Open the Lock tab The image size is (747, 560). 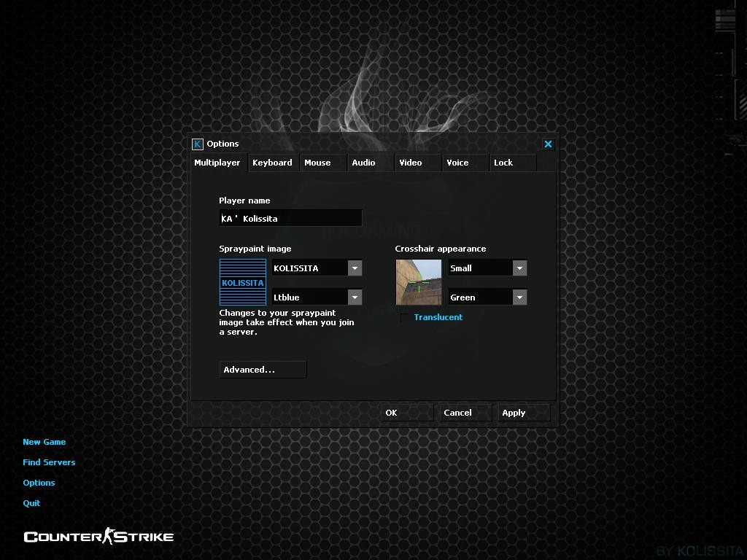click(x=513, y=163)
